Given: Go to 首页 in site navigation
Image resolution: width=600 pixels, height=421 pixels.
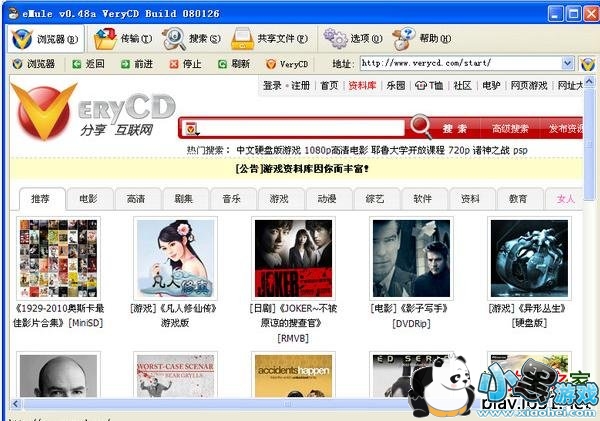Looking at the screenshot, I should (x=329, y=86).
